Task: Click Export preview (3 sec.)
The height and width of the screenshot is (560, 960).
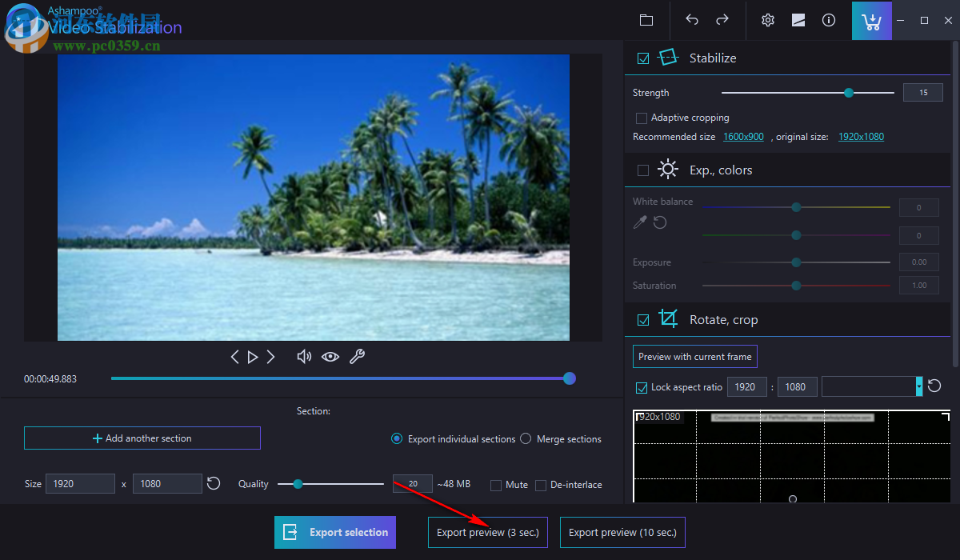Action: [x=487, y=532]
